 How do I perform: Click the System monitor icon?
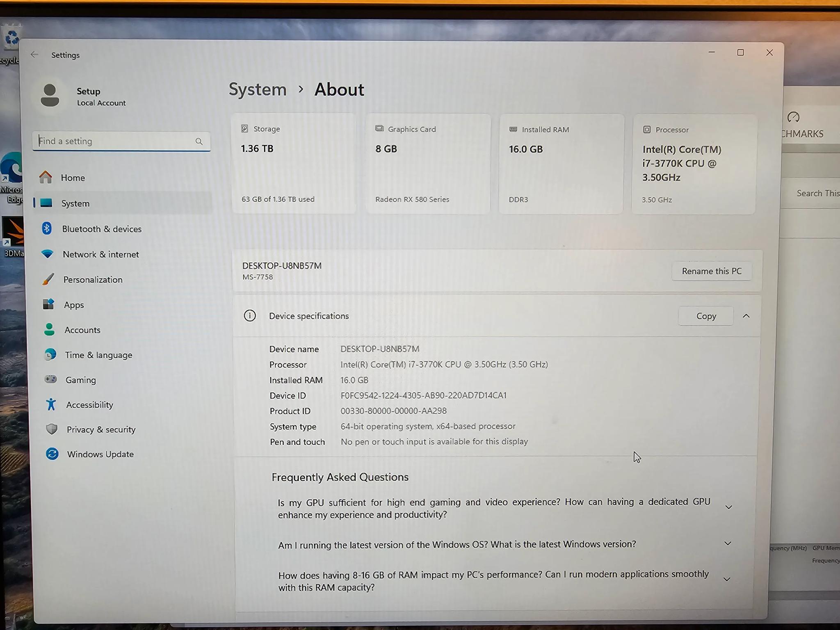tap(46, 203)
